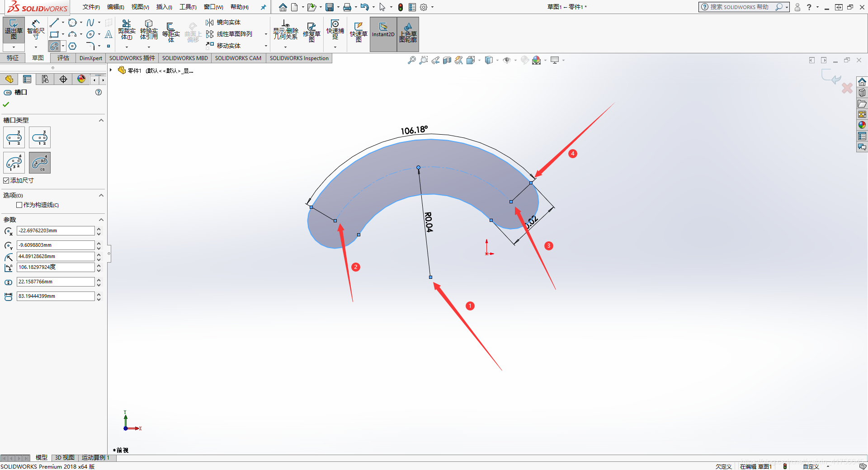Open the 文件(F) menu
868x470 pixels.
click(91, 7)
